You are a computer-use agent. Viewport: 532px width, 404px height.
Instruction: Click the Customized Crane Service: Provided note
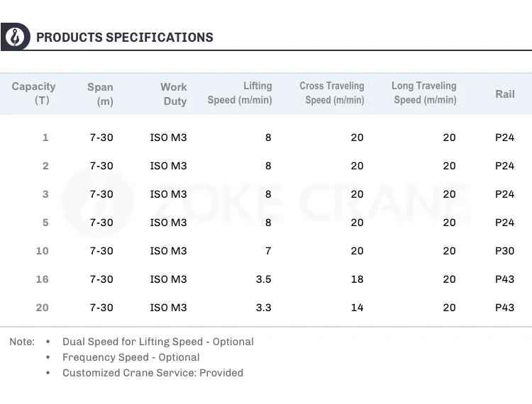tap(153, 373)
